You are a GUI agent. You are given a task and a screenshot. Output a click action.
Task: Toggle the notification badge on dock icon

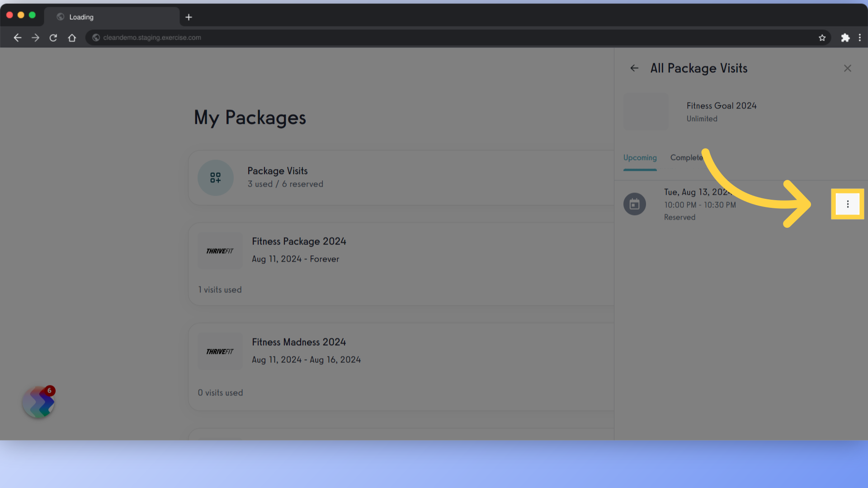coord(49,390)
